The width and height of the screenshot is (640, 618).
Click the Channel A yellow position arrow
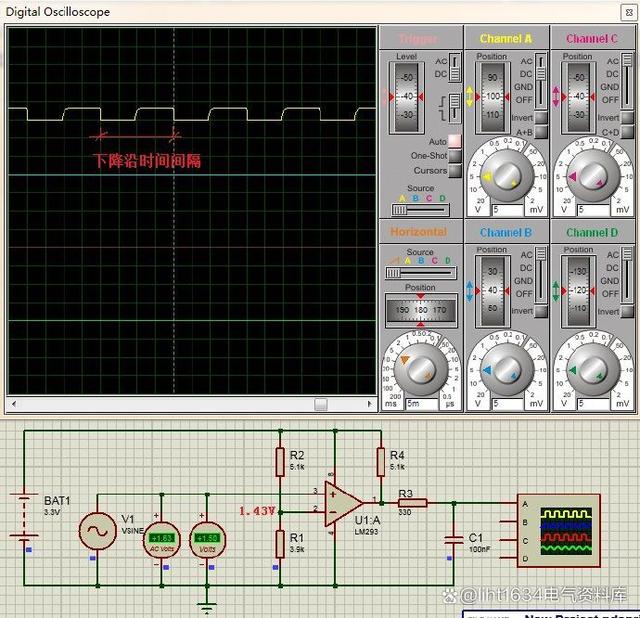pyautogui.click(x=470, y=97)
